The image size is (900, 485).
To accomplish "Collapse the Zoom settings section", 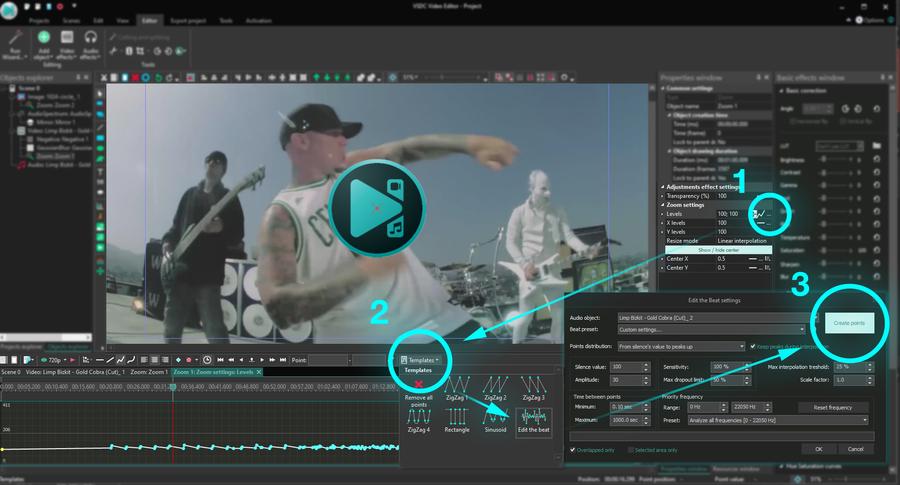I will tap(663, 205).
